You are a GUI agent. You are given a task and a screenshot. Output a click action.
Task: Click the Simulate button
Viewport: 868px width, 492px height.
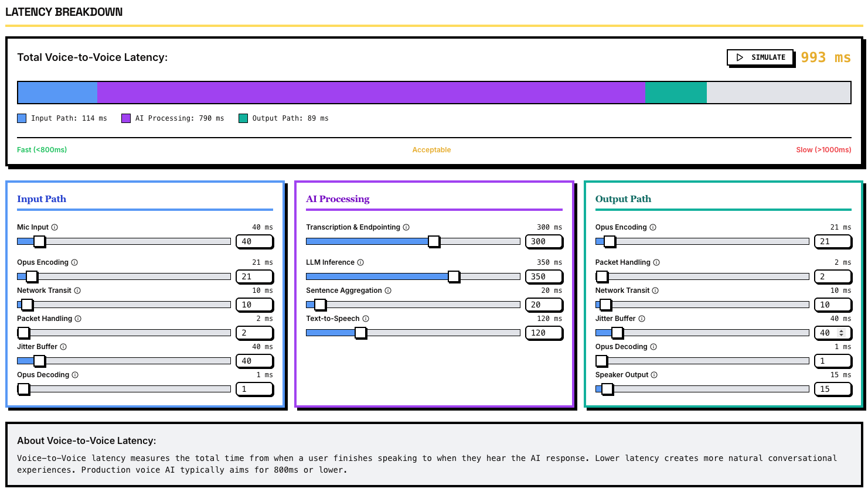tap(760, 57)
